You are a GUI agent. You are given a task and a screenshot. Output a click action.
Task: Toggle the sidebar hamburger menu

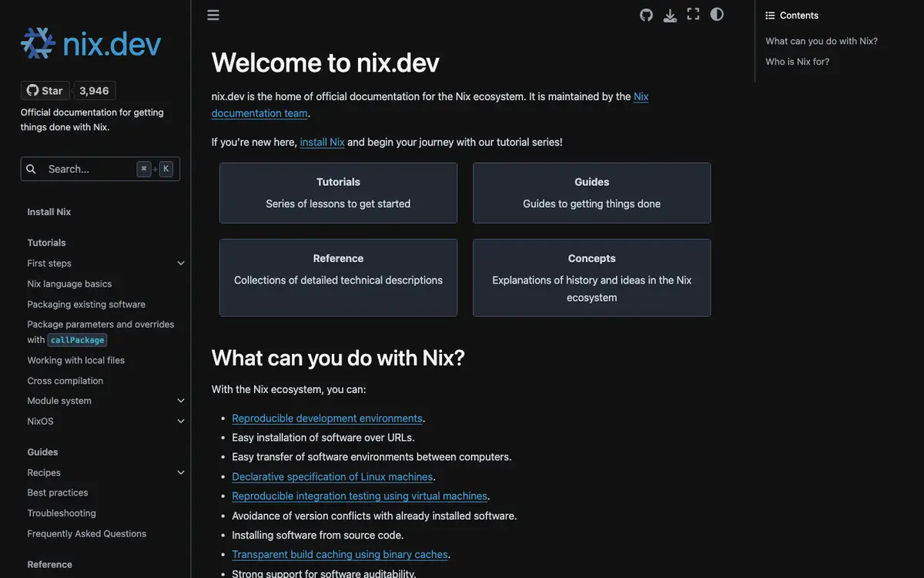pos(213,15)
